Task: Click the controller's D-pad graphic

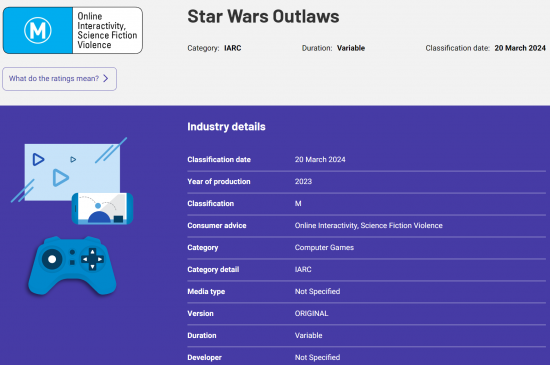Action: pyautogui.click(x=92, y=259)
